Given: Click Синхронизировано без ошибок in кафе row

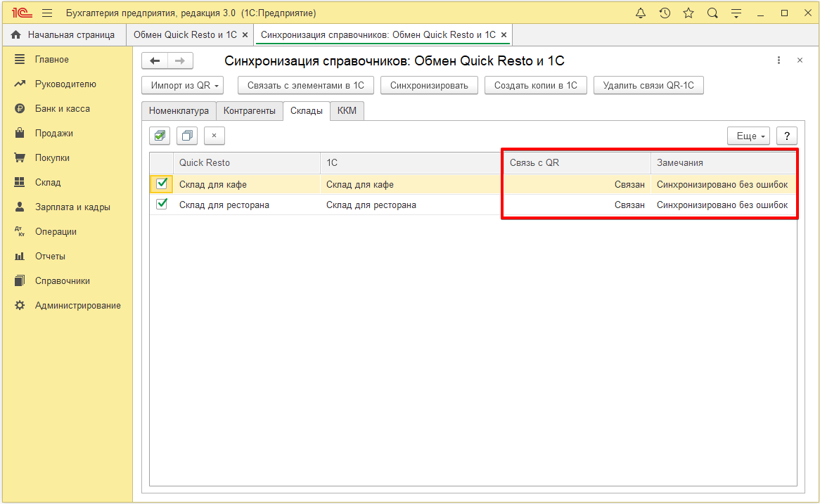Looking at the screenshot, I should tap(722, 185).
